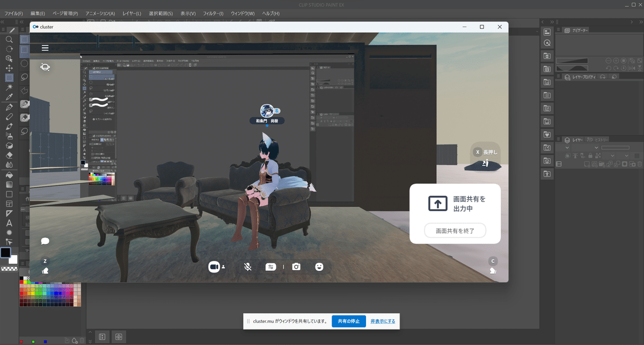644x345 pixels.
Task: Open the Layer panel menu icon
Action: click(558, 140)
